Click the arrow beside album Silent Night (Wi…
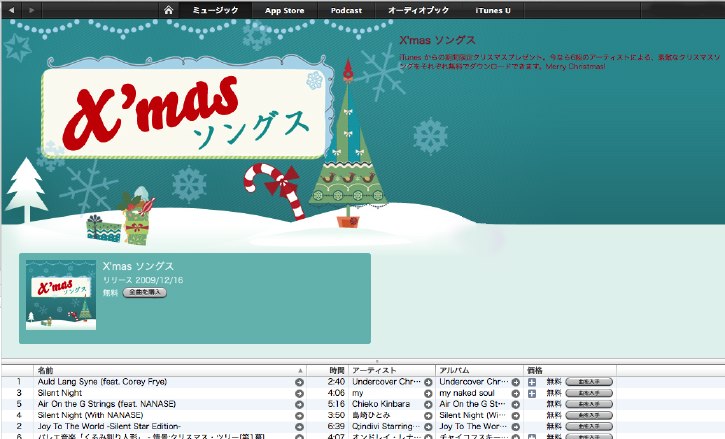 516,415
